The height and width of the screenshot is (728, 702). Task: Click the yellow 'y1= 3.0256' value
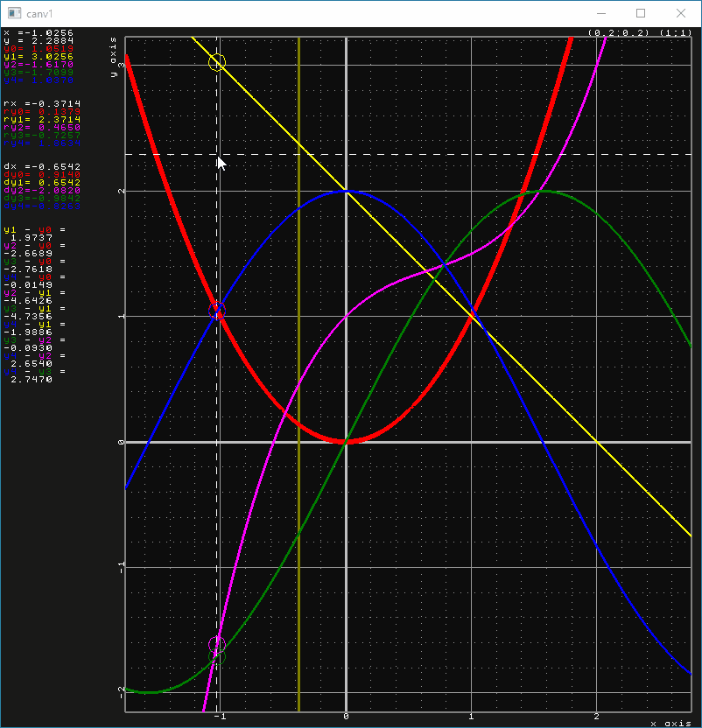(x=39, y=57)
